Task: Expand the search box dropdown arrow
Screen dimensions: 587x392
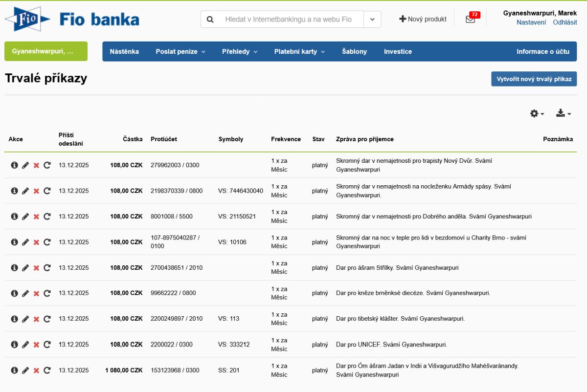Action: pos(372,20)
